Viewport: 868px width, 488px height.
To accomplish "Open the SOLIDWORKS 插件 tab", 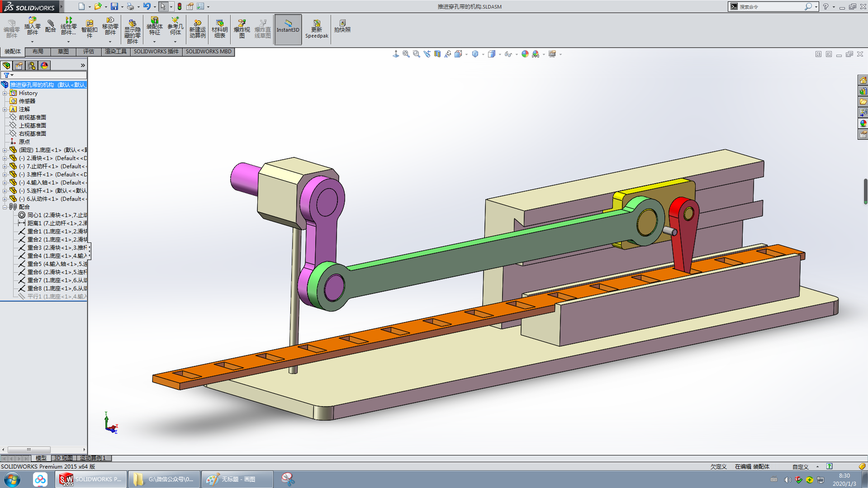I will (156, 52).
